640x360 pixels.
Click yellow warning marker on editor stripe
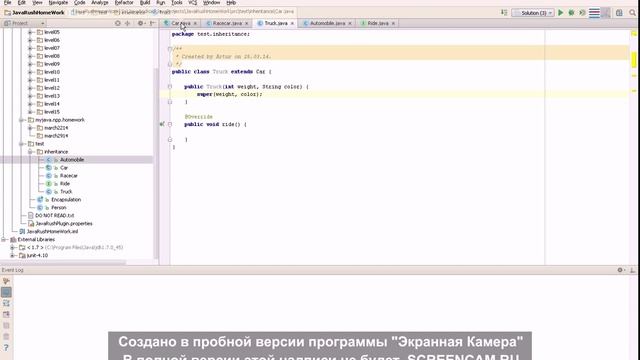click(x=634, y=60)
